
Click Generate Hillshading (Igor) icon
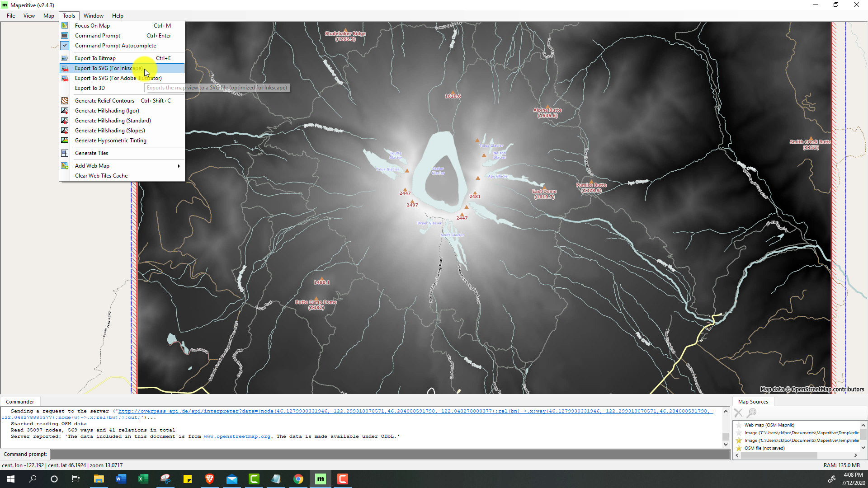[65, 111]
